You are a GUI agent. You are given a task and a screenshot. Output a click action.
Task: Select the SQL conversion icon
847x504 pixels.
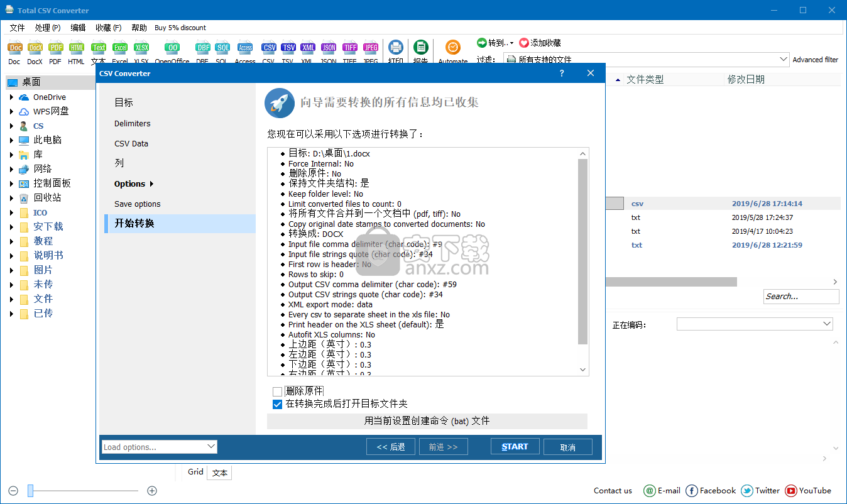tap(222, 47)
